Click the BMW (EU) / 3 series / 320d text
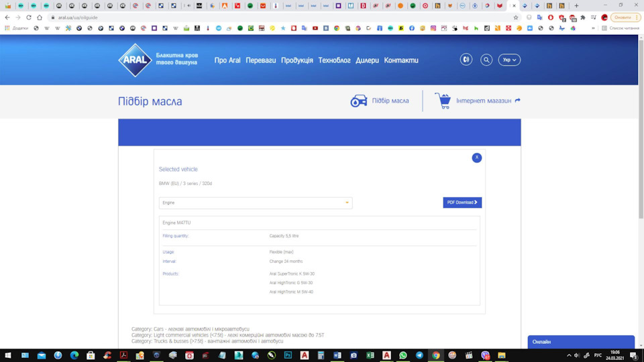 tap(185, 184)
